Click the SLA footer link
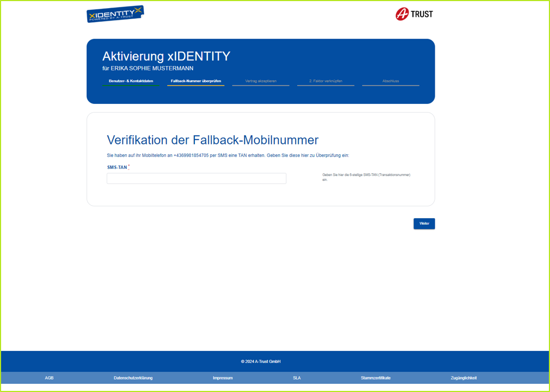The image size is (550, 392). [x=297, y=378]
